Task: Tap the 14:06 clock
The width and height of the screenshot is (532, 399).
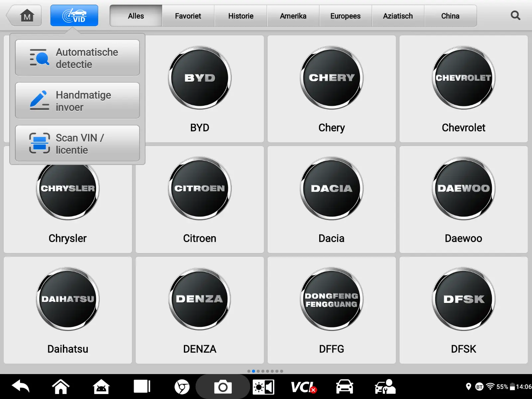Action: [x=524, y=387]
